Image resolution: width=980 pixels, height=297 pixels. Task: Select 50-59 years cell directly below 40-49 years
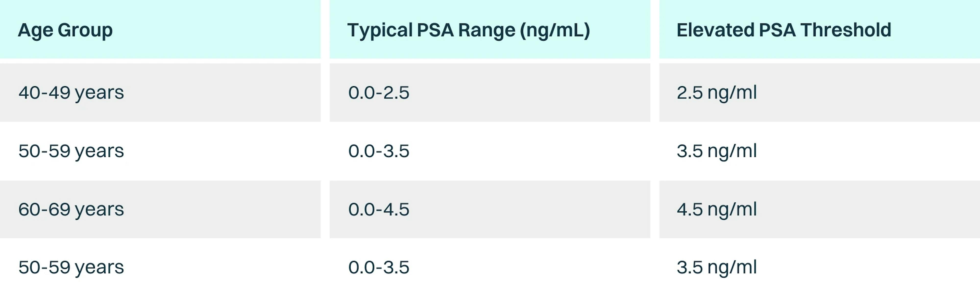pos(71,151)
